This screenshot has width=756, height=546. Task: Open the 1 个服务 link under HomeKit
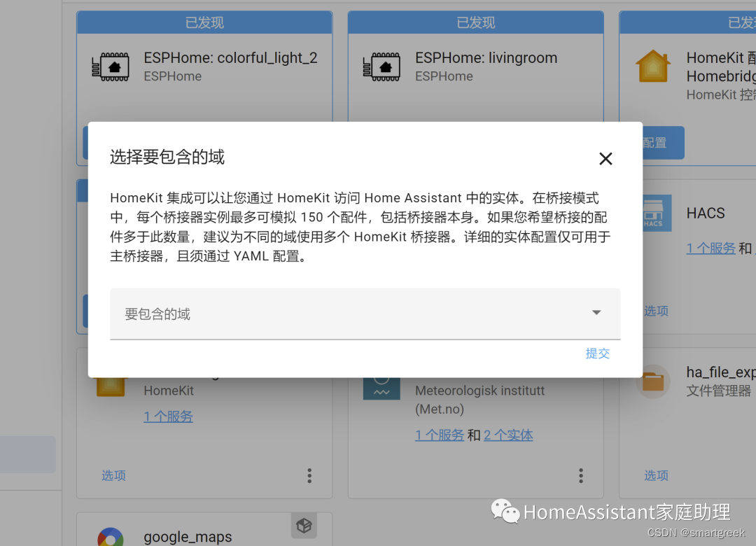click(x=168, y=416)
